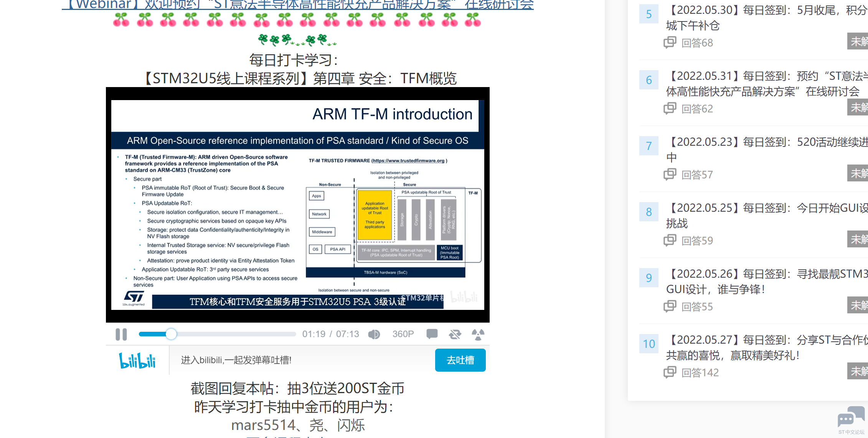Click rank number 5 badge
This screenshot has height=438, width=868.
649,14
